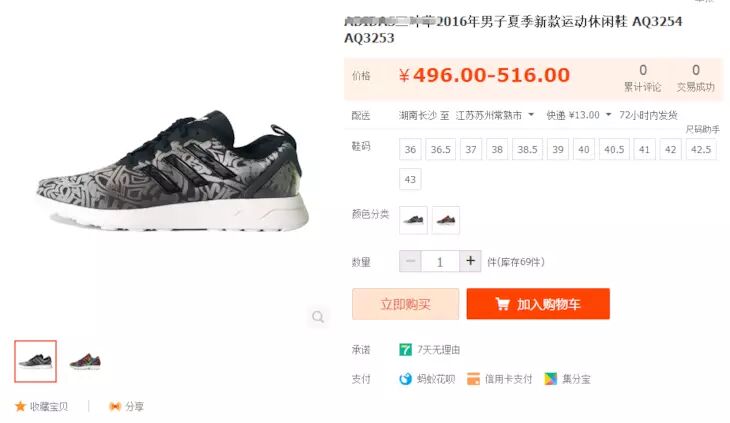Click the 集分宝 colorful icon
The height and width of the screenshot is (423, 730).
(550, 379)
